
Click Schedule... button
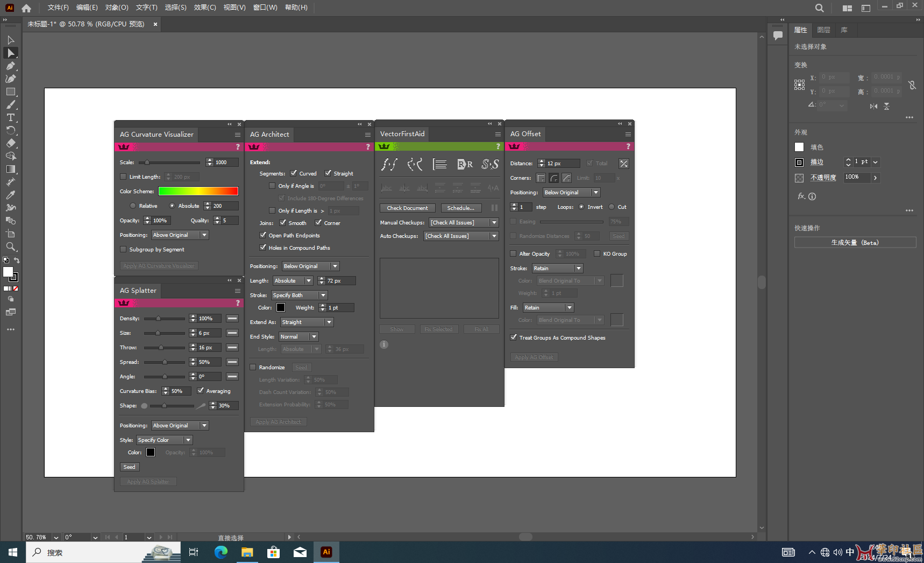coord(461,208)
